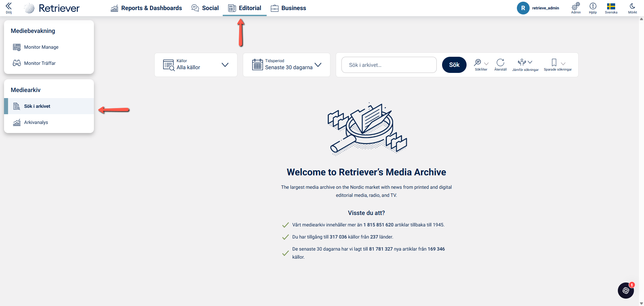Click the Arkivanalys chart icon
The image size is (644, 306).
[17, 122]
